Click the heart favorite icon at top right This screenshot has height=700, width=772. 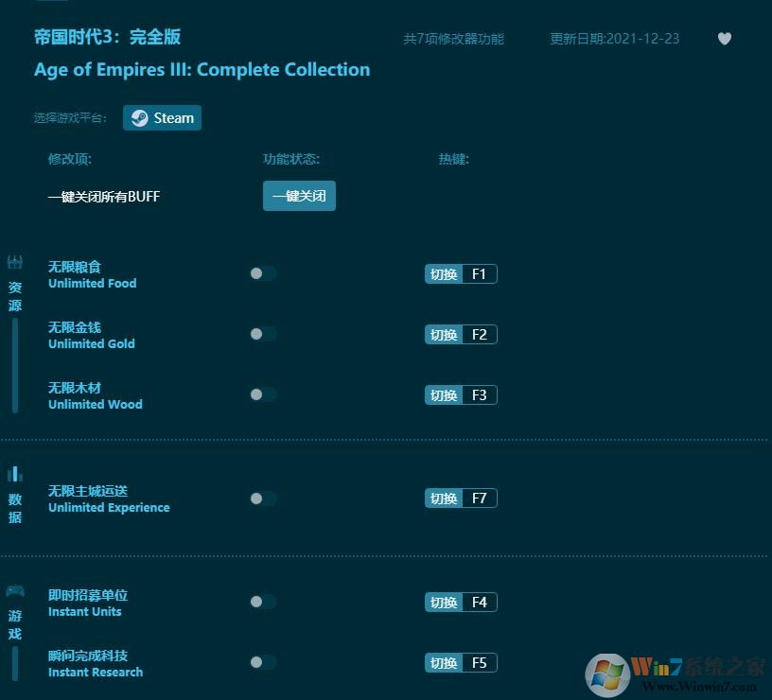coord(724,38)
